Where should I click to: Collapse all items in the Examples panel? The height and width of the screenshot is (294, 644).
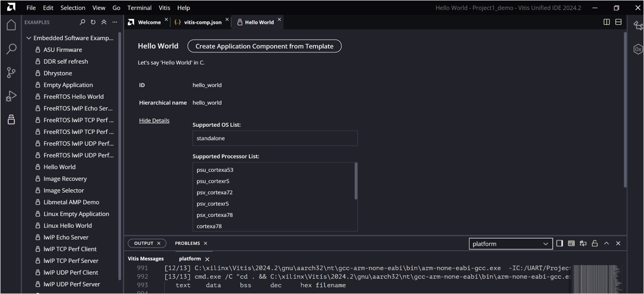point(103,22)
